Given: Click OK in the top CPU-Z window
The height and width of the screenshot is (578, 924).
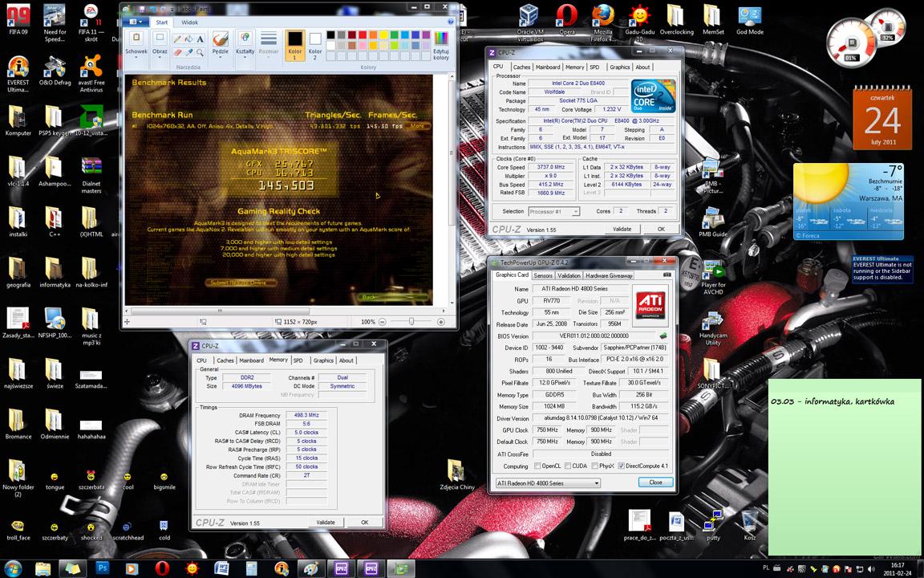Looking at the screenshot, I should (x=661, y=229).
